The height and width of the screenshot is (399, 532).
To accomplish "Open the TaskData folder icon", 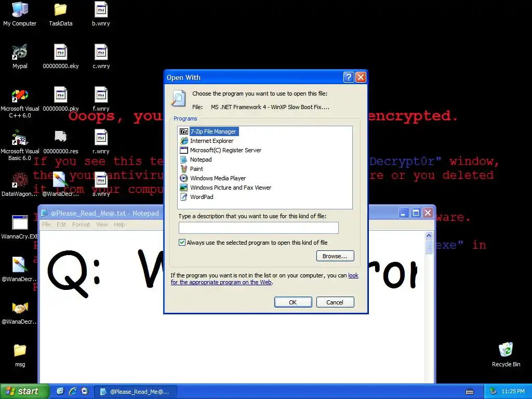I will click(x=60, y=14).
